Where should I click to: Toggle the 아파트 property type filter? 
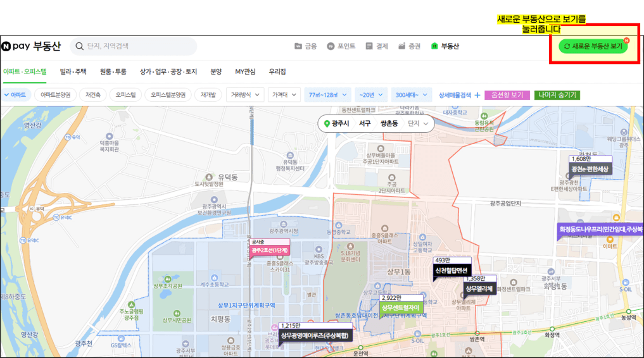click(x=15, y=95)
